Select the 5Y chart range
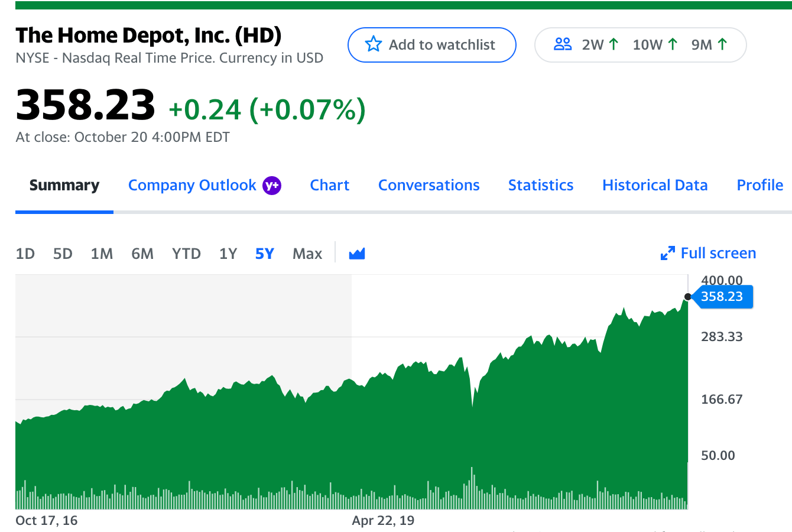This screenshot has width=792, height=532. (265, 254)
